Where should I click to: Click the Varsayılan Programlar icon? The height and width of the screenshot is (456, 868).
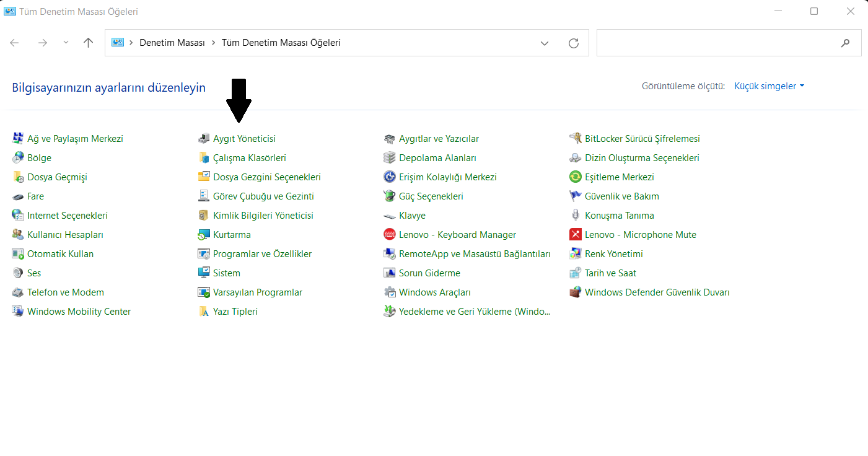tap(203, 292)
